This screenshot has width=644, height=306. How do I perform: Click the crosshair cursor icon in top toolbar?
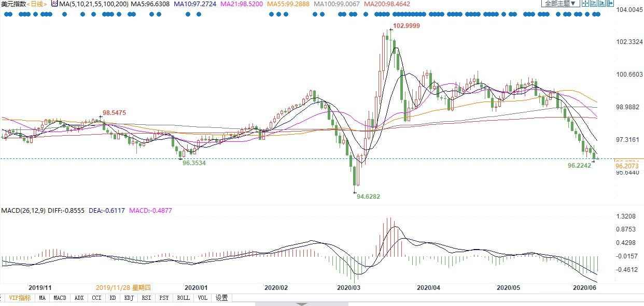click(585, 3)
